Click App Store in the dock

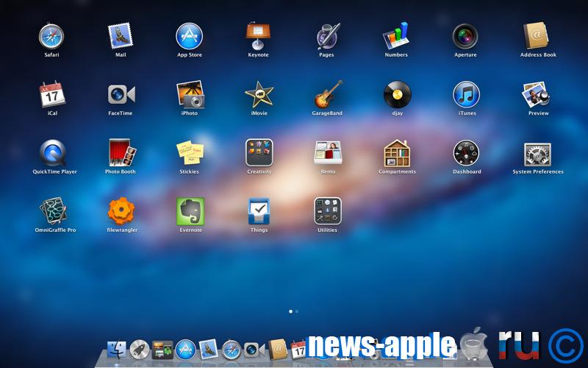click(x=186, y=350)
